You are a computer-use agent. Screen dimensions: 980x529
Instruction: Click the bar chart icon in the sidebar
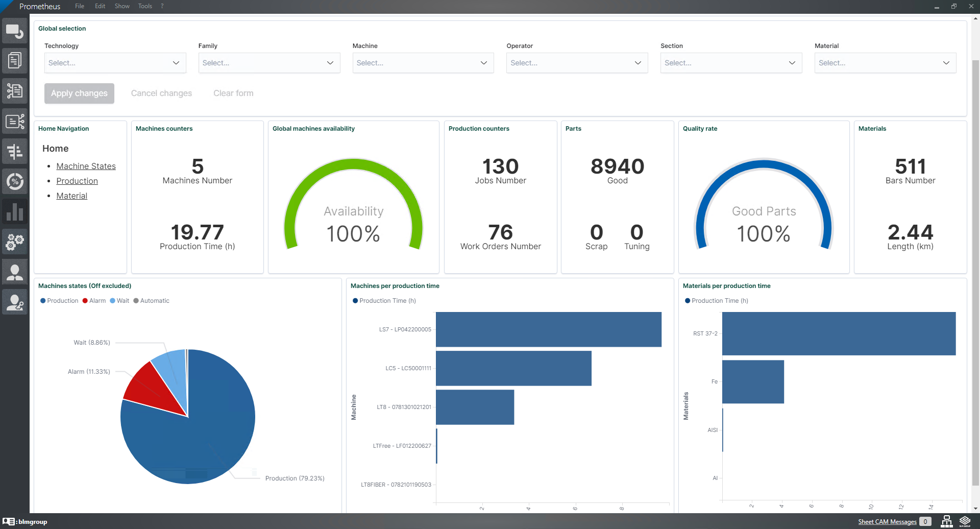(x=15, y=211)
